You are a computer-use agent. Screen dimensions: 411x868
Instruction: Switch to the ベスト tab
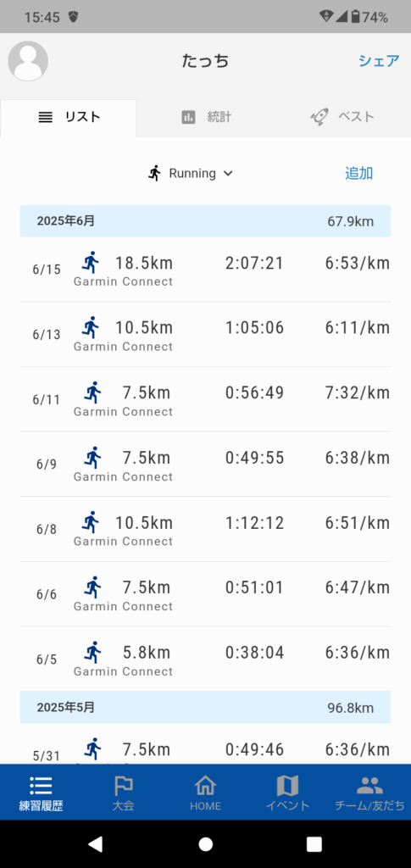pyautogui.click(x=342, y=117)
